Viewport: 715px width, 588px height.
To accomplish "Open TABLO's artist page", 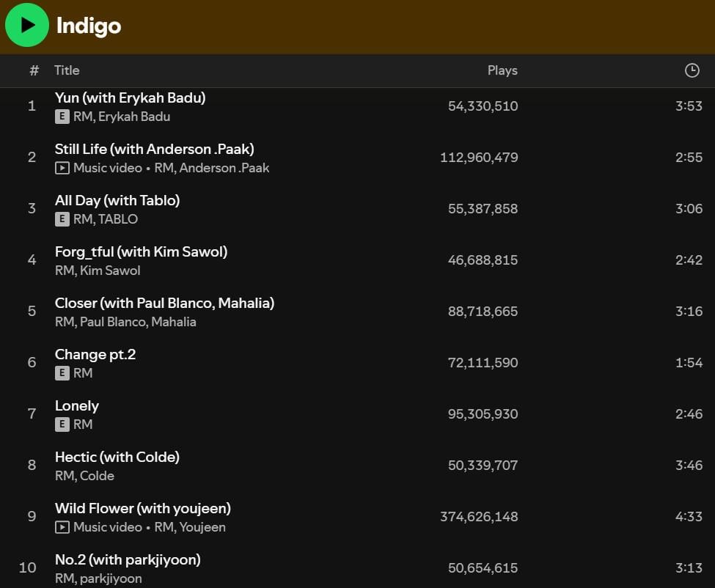I will 120,218.
